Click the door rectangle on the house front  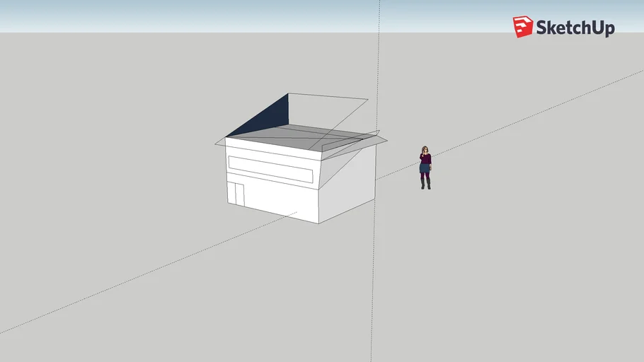[x=239, y=194]
